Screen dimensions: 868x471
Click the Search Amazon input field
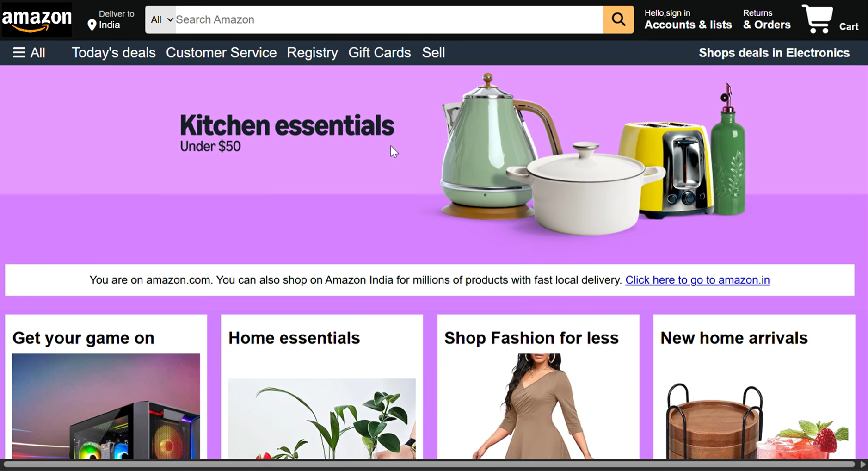click(x=389, y=19)
